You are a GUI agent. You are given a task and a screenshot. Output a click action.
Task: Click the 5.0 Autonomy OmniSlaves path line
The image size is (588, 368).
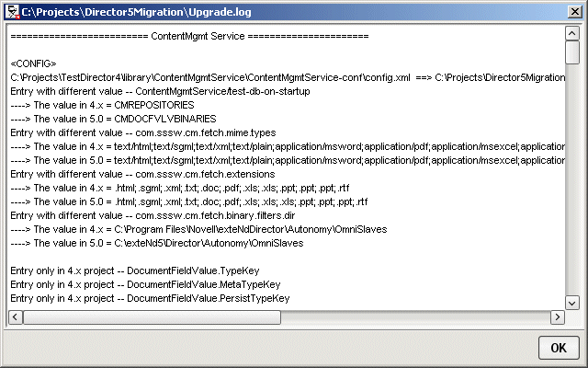click(x=165, y=243)
